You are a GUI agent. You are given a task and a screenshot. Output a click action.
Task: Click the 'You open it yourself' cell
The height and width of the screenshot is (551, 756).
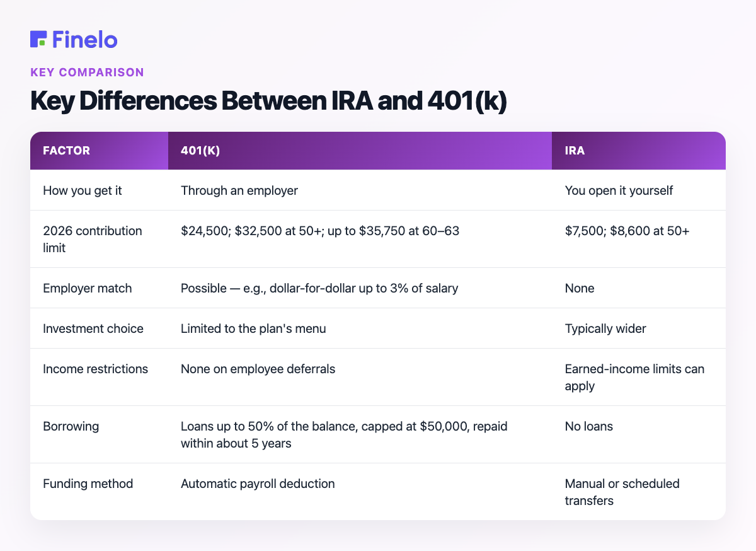[639, 190]
